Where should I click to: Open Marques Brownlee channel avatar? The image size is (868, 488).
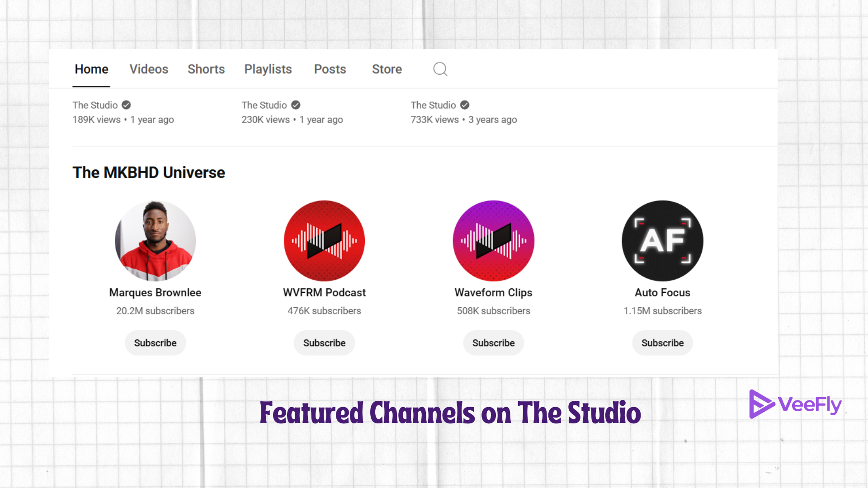point(155,241)
